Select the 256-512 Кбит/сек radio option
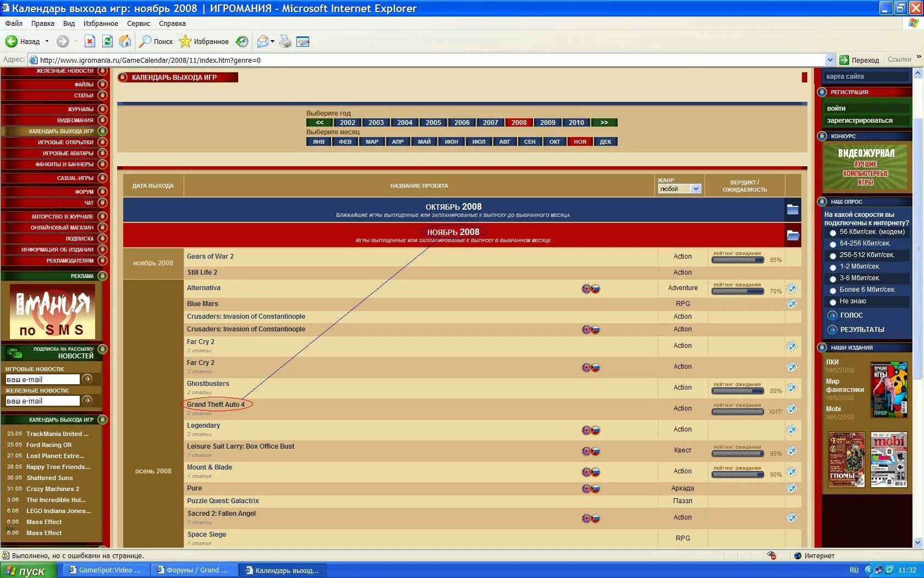This screenshot has height=578, width=924. click(x=833, y=256)
